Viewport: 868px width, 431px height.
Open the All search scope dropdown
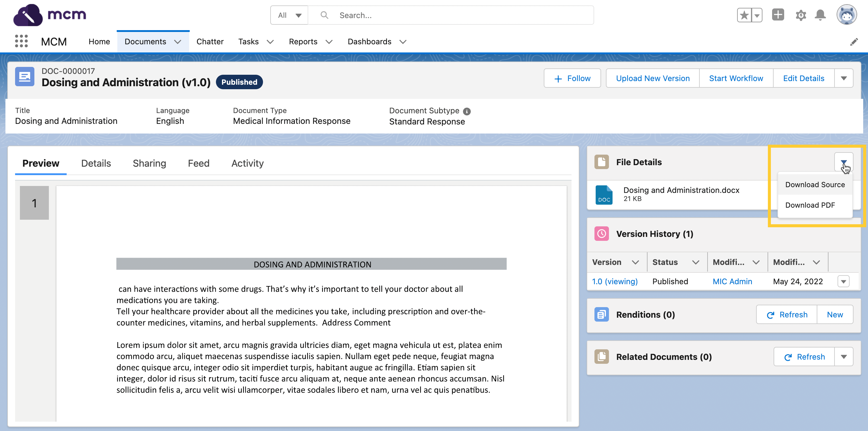click(x=289, y=15)
